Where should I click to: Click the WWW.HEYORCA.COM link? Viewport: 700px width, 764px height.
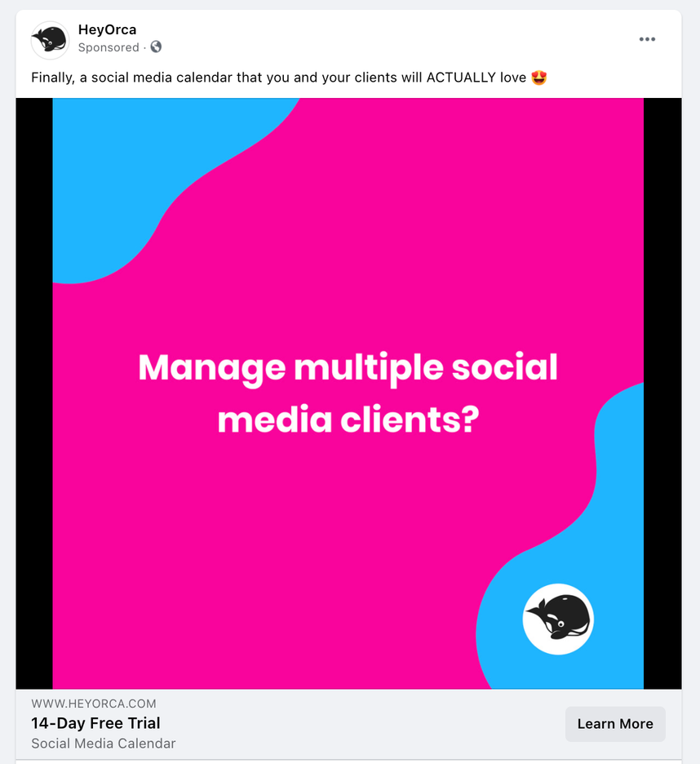93,703
